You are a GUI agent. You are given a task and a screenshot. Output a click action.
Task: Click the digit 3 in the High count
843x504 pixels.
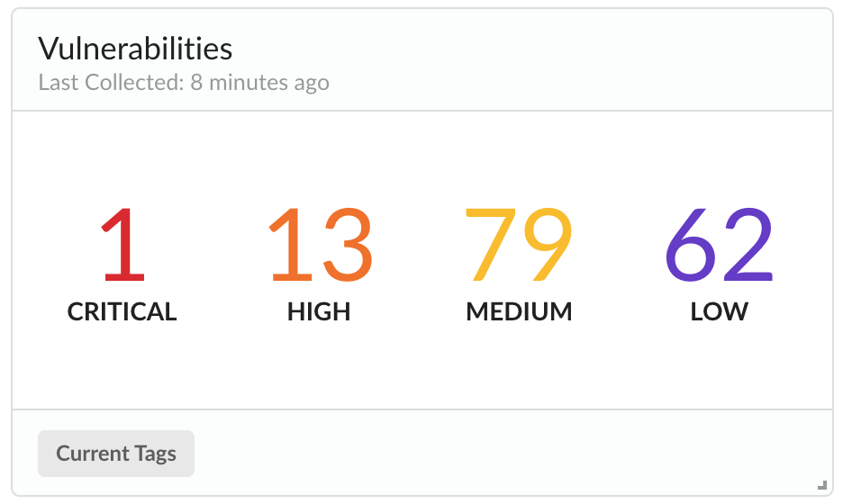point(346,245)
